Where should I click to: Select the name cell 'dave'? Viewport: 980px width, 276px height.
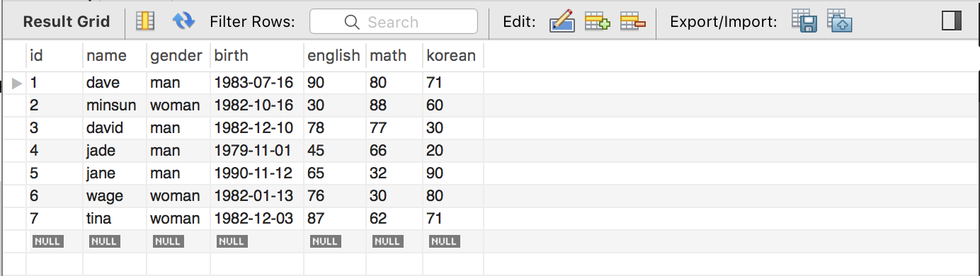pyautogui.click(x=115, y=83)
